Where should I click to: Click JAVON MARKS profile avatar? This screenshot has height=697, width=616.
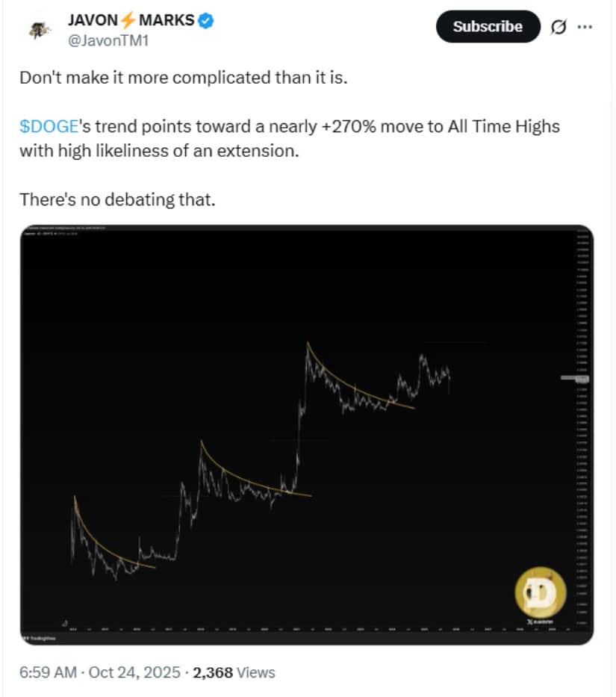(38, 27)
